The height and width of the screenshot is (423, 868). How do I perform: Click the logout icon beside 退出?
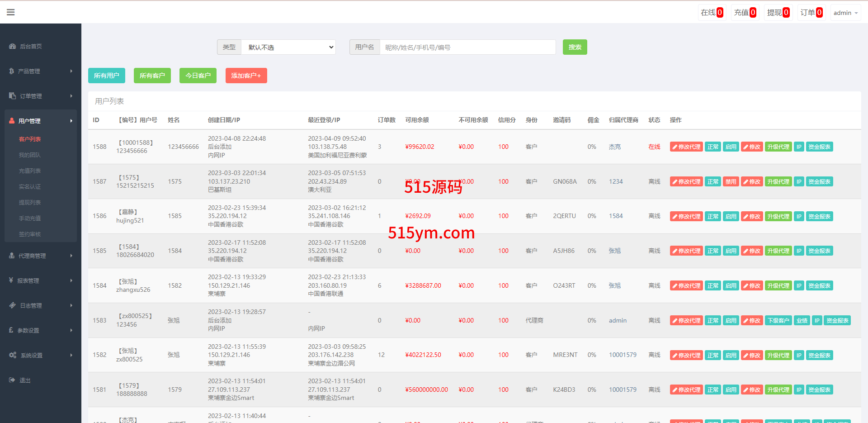(x=12, y=380)
